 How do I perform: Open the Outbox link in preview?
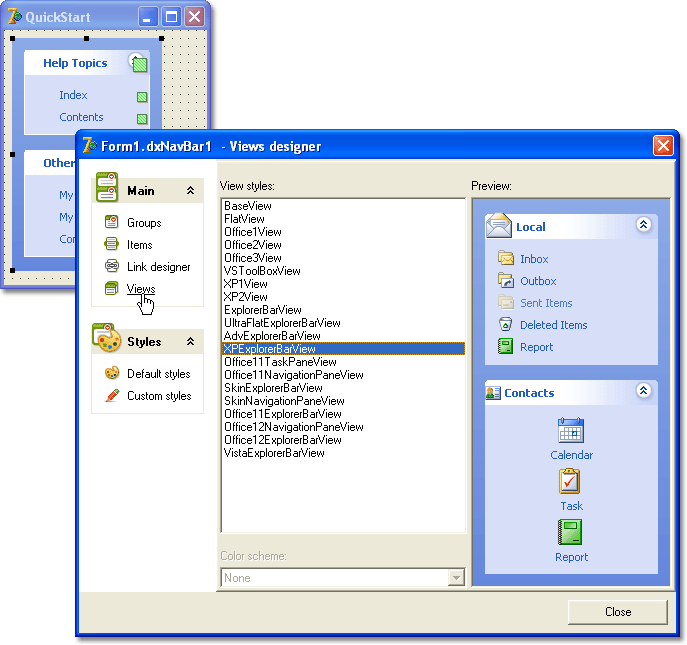[538, 281]
